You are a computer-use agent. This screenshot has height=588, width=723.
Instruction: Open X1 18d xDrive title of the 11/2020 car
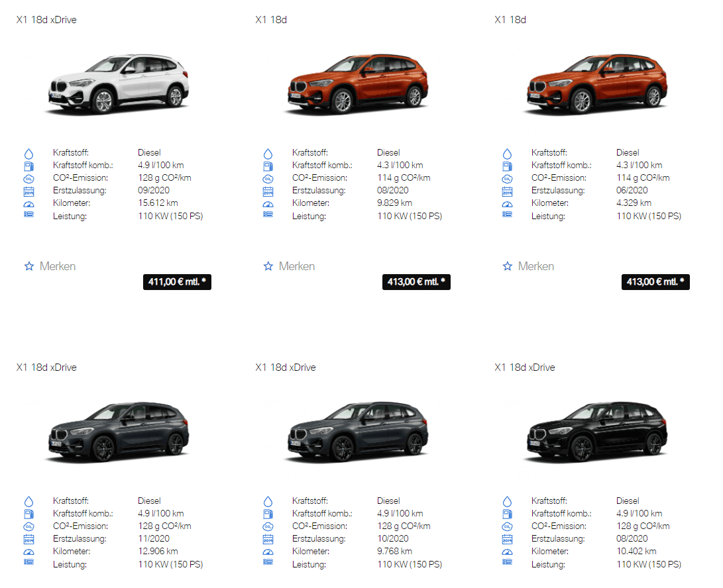pyautogui.click(x=46, y=367)
